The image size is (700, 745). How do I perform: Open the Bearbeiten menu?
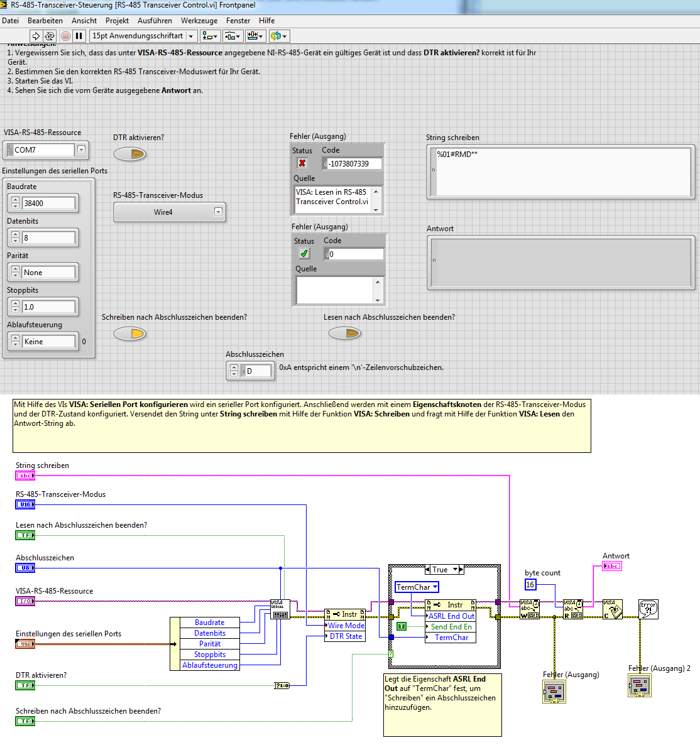tap(45, 21)
